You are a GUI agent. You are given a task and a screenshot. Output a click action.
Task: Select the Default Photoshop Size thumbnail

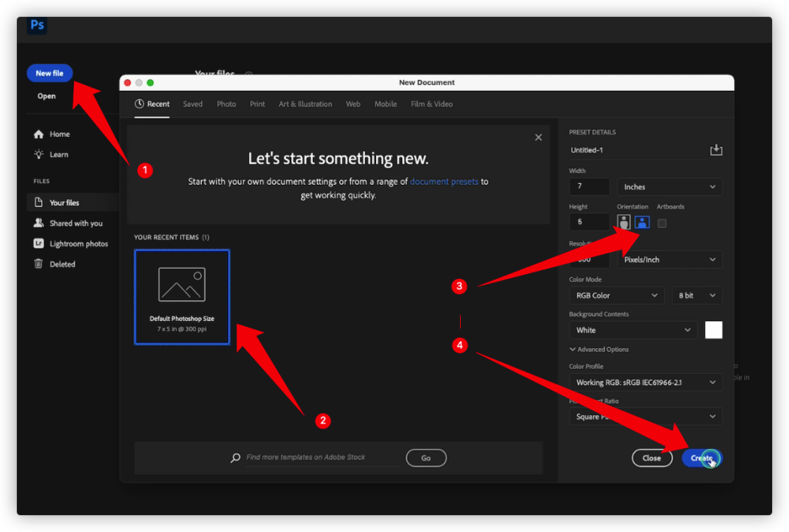point(182,296)
